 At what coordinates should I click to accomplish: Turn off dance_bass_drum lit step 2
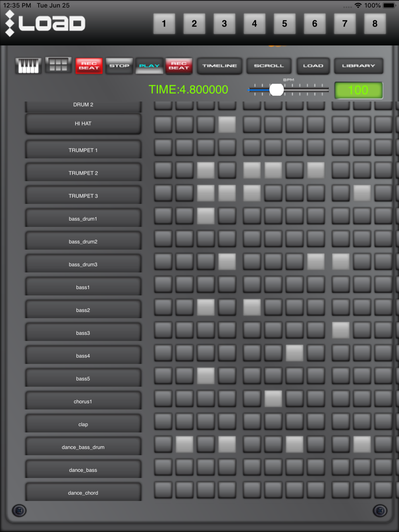(185, 444)
